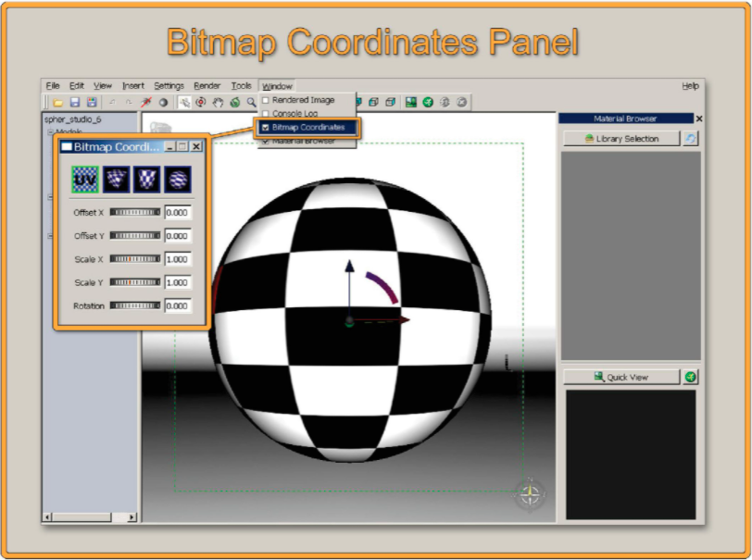Open rendered image view from the toolbar picture icon
The height and width of the screenshot is (560, 752).
click(411, 102)
